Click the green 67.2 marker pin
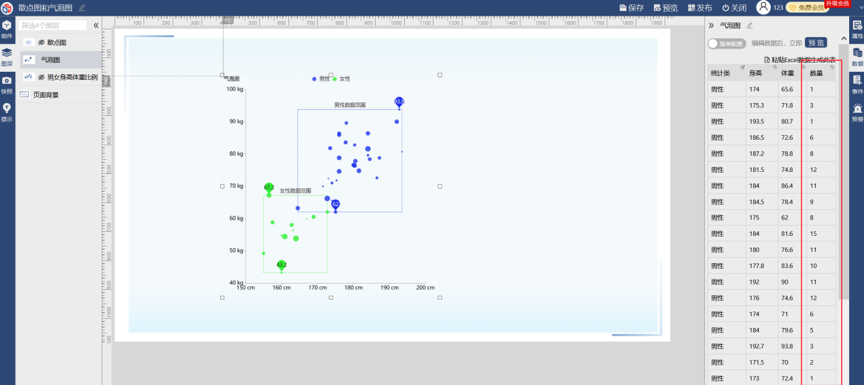Screen dimensions: 864x385 pyautogui.click(x=269, y=188)
